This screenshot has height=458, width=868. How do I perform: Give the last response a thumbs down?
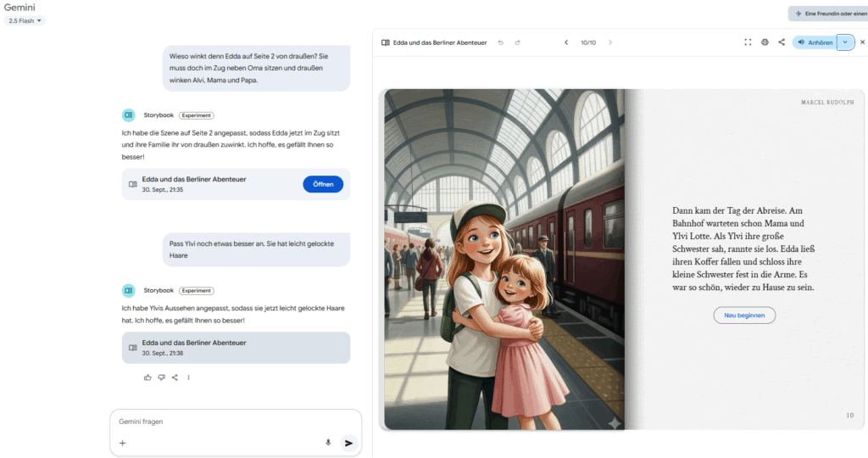point(161,377)
